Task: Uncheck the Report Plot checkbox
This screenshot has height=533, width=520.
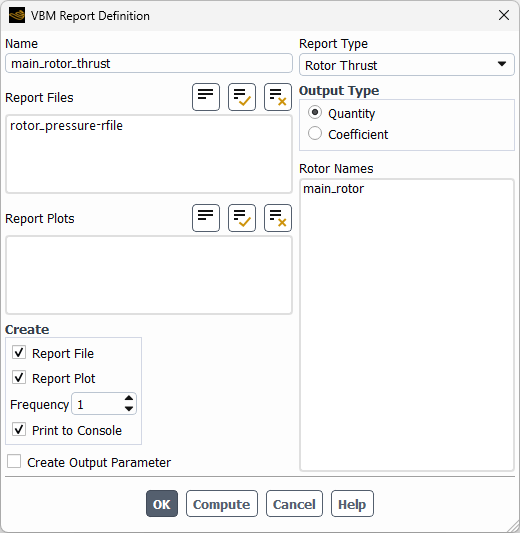Action: [19, 378]
